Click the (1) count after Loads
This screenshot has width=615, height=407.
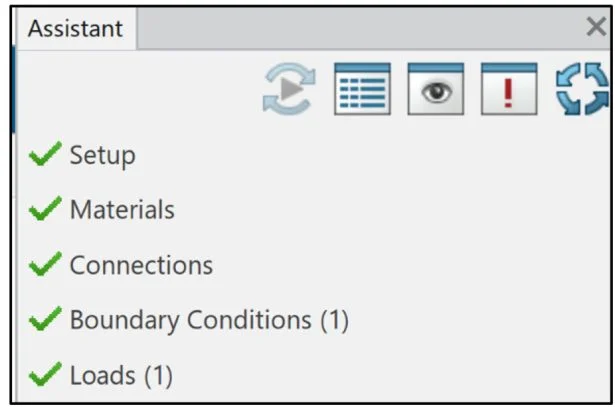click(158, 377)
